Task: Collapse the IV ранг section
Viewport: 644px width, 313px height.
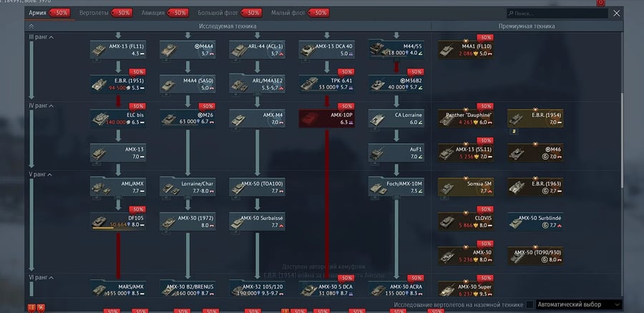Action: tap(52, 106)
